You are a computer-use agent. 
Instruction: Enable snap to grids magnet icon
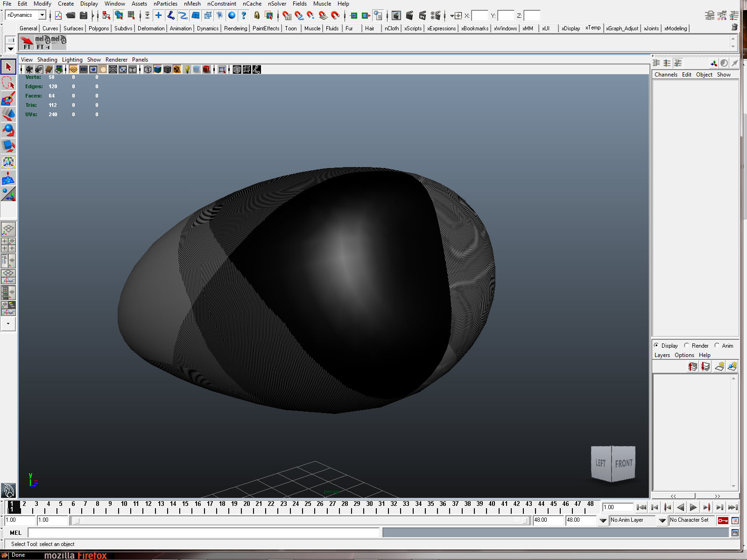click(286, 15)
